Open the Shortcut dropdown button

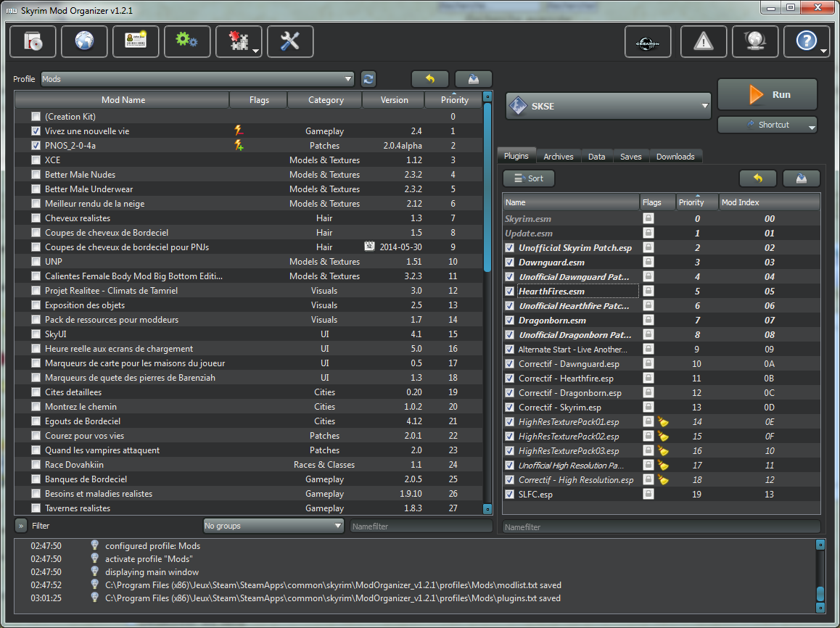pyautogui.click(x=767, y=125)
